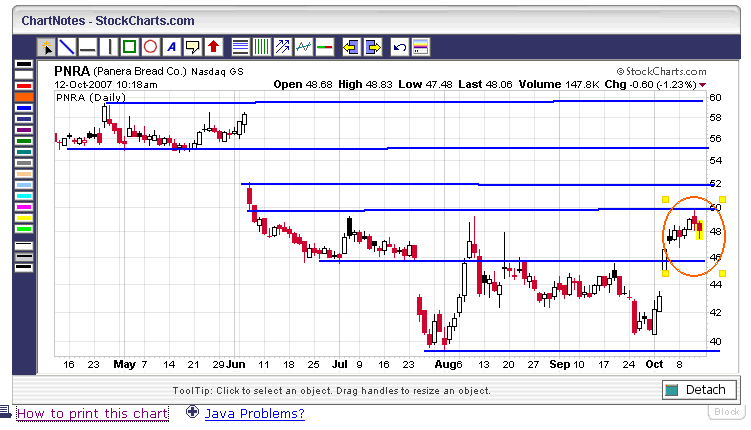Pick the black color swatch

pos(24,64)
